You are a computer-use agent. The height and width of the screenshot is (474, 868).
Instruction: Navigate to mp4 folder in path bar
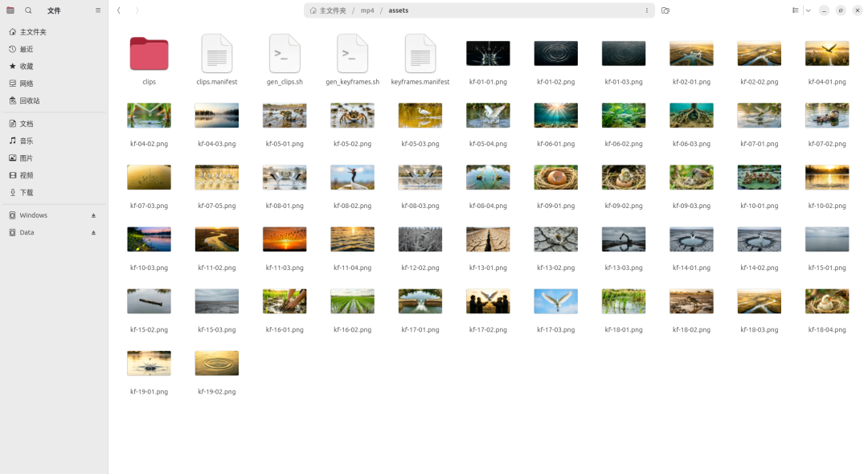pyautogui.click(x=367, y=10)
